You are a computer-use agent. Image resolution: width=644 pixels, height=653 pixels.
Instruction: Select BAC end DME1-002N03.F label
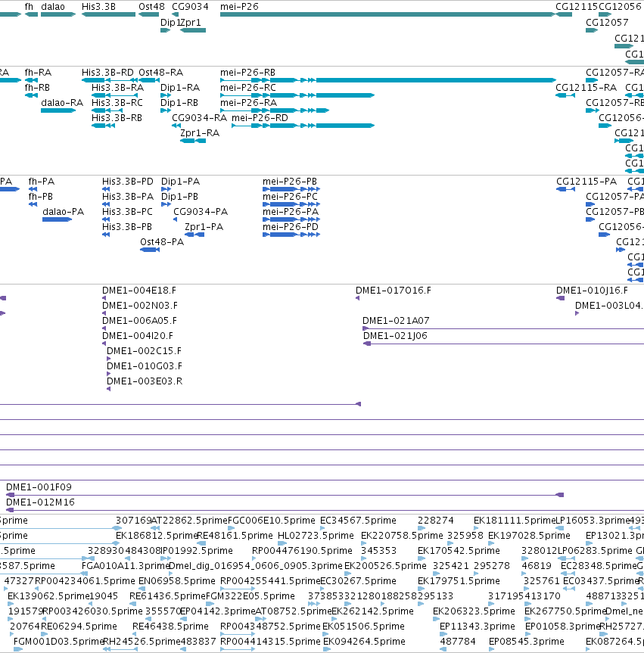pos(139,305)
